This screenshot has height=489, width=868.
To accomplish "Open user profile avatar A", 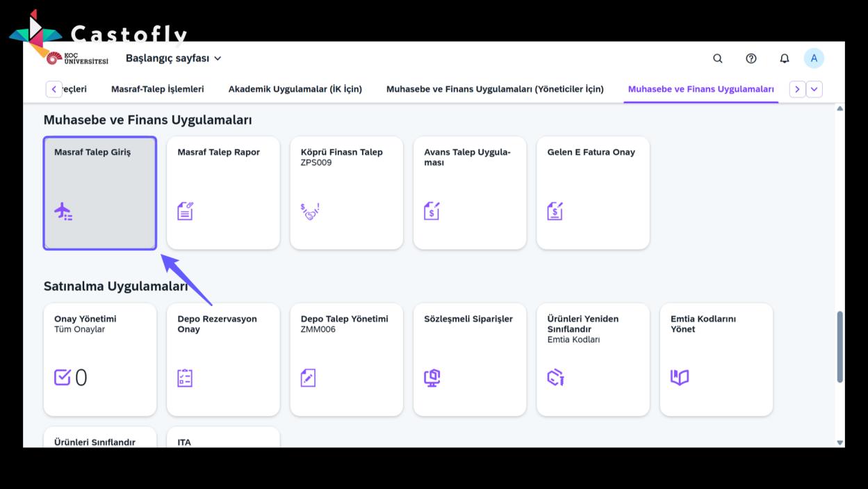I will point(814,58).
